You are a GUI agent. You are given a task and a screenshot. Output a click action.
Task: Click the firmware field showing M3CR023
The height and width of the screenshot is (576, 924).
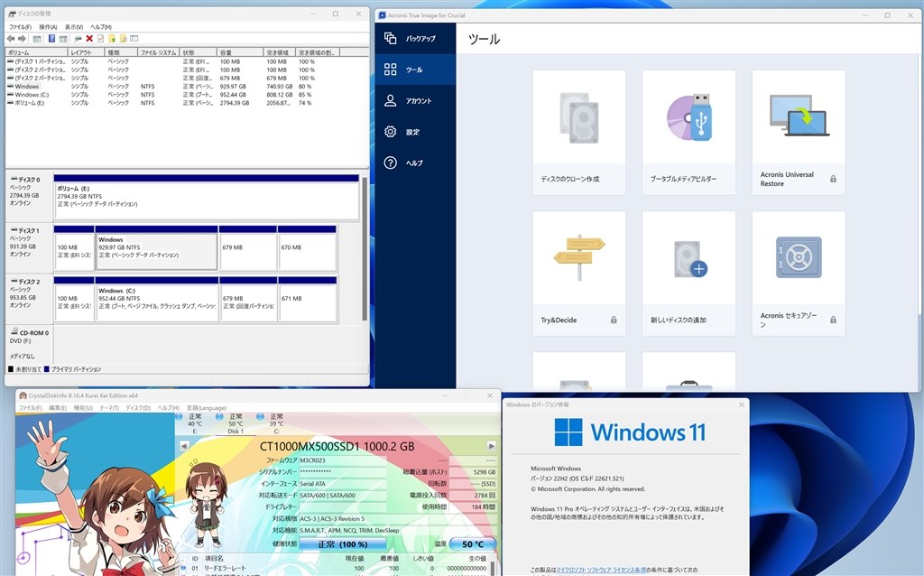[x=342, y=460]
